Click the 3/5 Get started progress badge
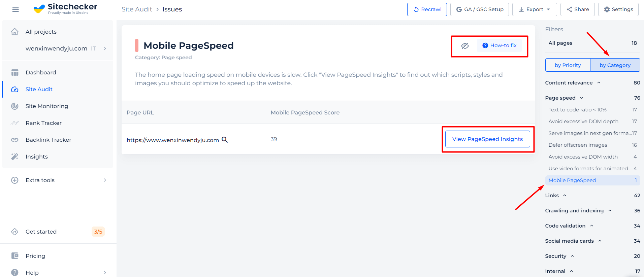This screenshot has width=644, height=277. click(98, 232)
